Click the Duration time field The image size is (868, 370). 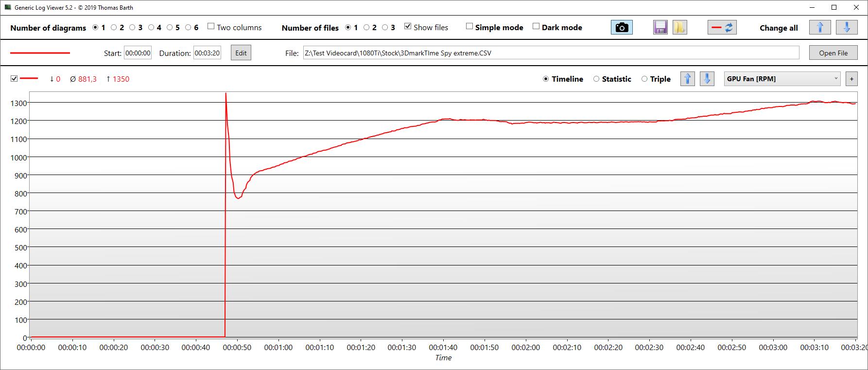tap(208, 53)
